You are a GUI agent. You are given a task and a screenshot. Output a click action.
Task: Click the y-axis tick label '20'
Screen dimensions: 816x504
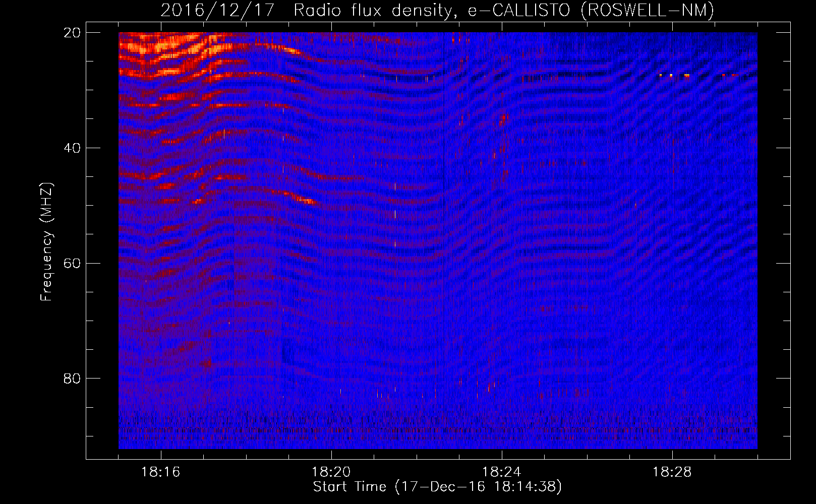[72, 33]
